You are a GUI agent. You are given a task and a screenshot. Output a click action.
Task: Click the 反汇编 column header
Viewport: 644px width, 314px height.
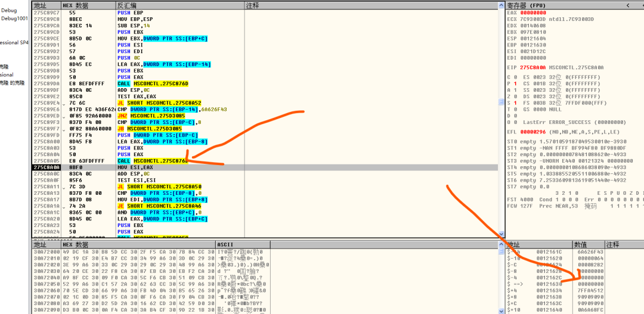(180, 5)
